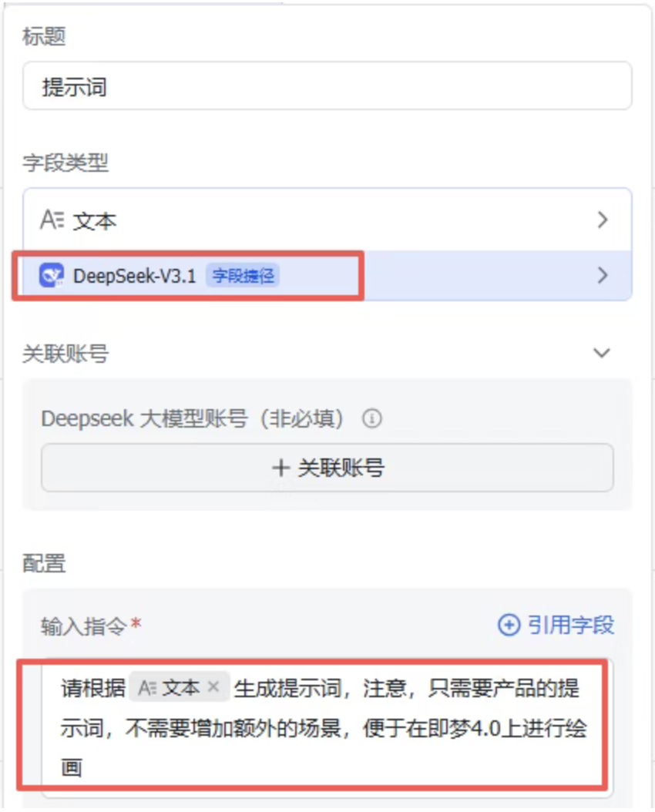Image resolution: width=655 pixels, height=812 pixels.
Task: Select the 文本 field chip in the instruction
Action: [179, 688]
